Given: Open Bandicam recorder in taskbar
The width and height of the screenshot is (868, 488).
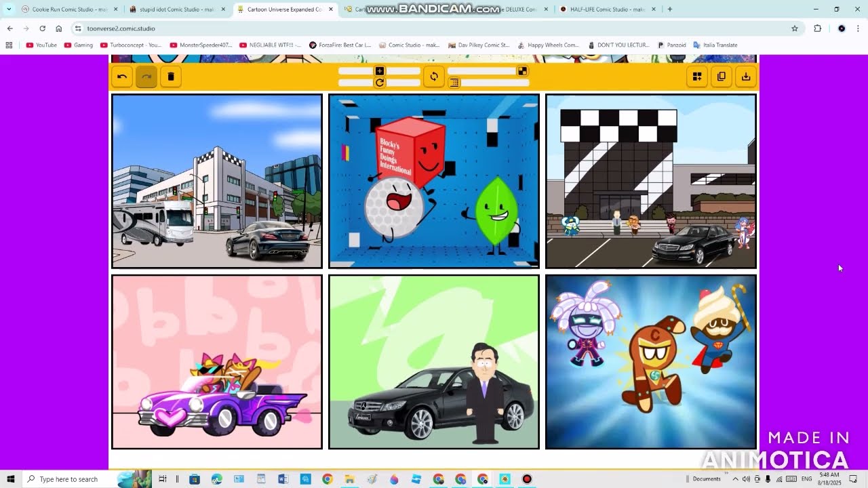Looking at the screenshot, I should pos(527,479).
